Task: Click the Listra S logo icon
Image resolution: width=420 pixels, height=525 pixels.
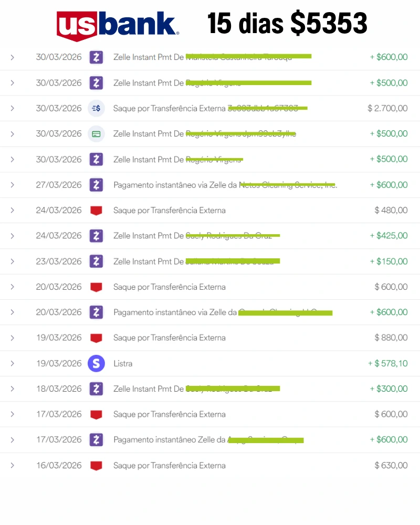Action: click(96, 363)
